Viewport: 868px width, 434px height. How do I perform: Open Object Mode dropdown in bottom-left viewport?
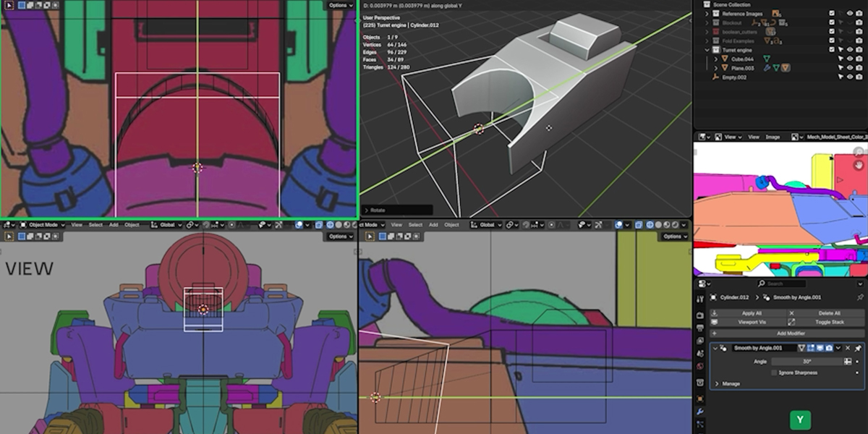point(42,225)
